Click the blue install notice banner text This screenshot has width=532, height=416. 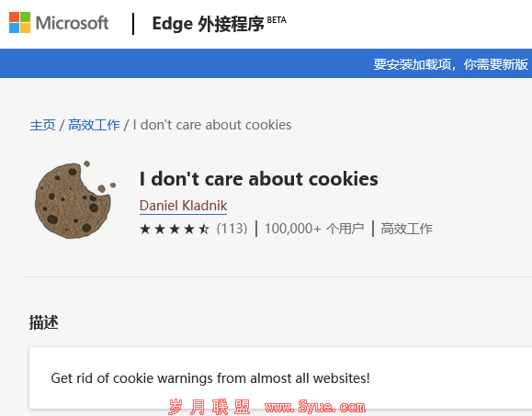(x=451, y=64)
